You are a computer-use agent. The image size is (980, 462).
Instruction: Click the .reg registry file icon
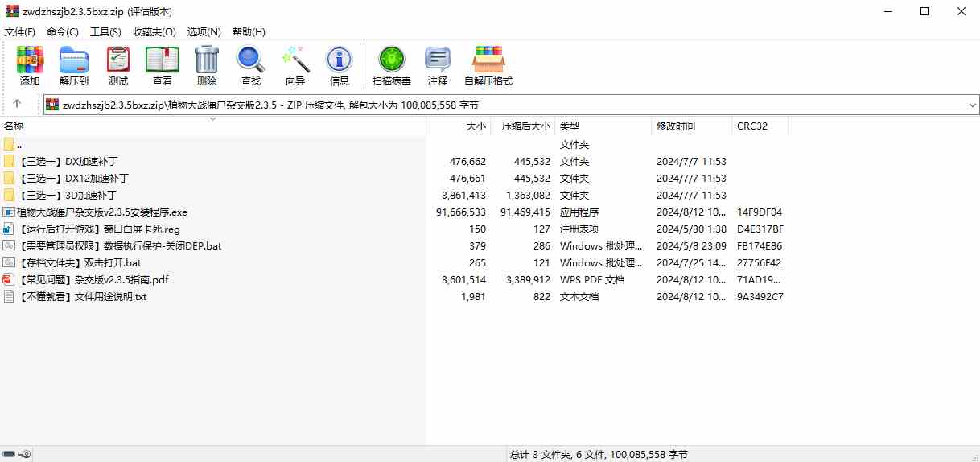[9, 229]
